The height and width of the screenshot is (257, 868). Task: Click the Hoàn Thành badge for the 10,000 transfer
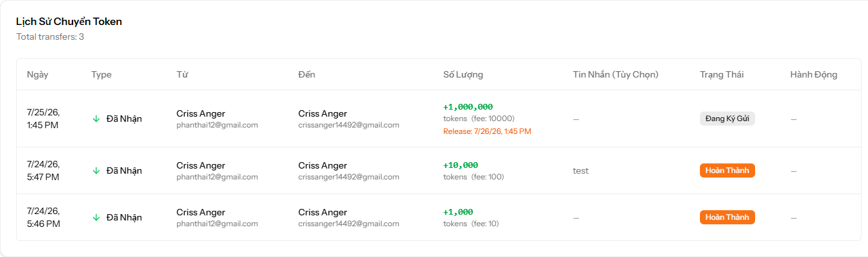tap(728, 170)
